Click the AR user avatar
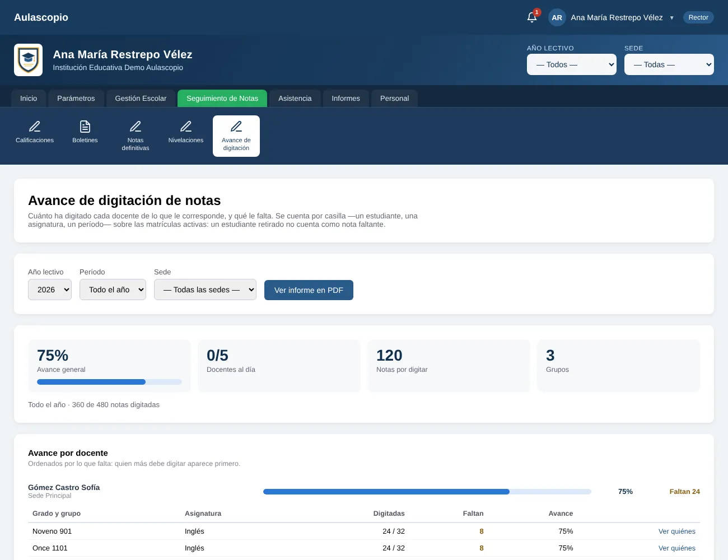 557,17
